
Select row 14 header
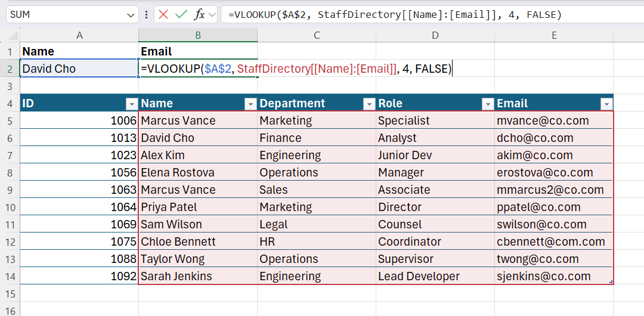click(10, 276)
